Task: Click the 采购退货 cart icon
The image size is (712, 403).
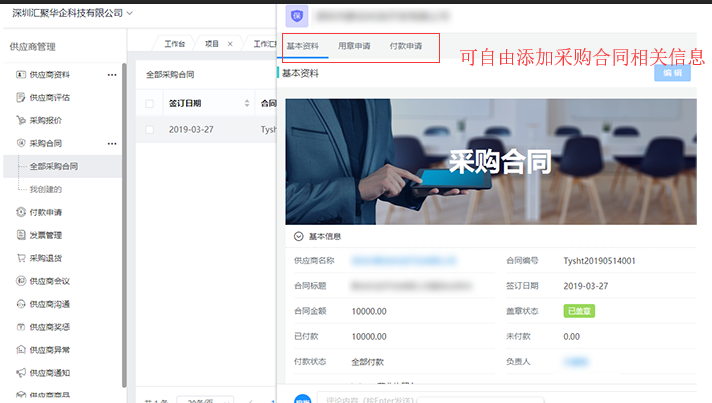Action: tap(21, 258)
